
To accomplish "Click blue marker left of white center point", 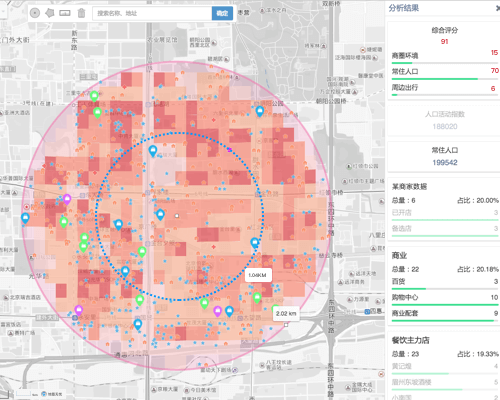I will tap(160, 214).
